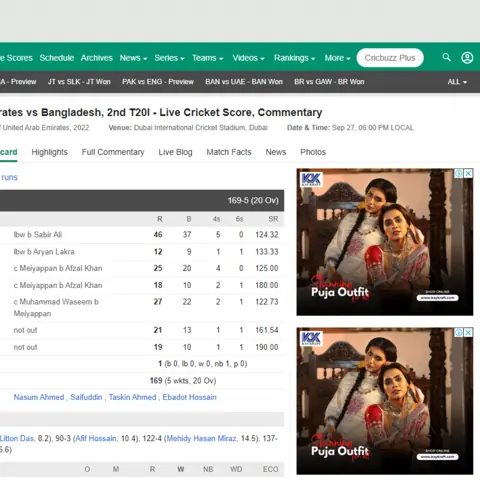Screen dimensions: 480x480
Task: Open BAN vs UAE match link
Action: click(x=244, y=82)
